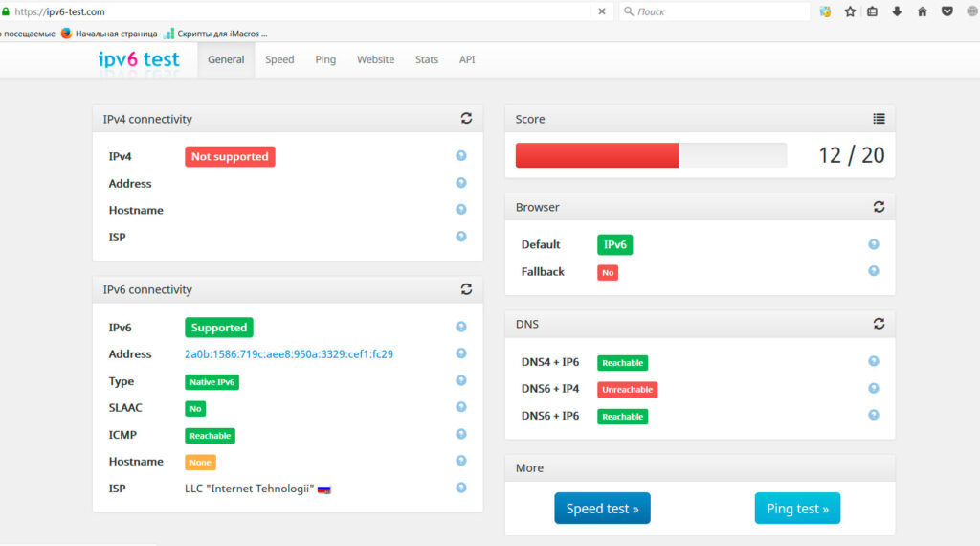Launch the Ping test
This screenshot has height=546, width=980.
click(x=797, y=509)
